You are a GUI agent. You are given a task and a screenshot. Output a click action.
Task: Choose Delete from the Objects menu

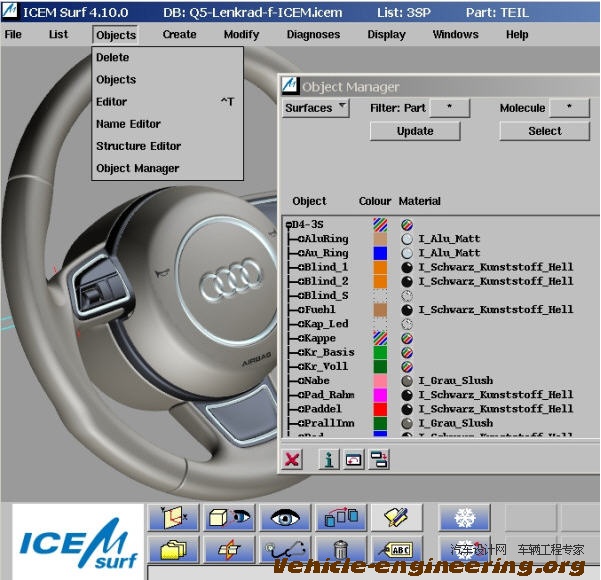pos(167,58)
